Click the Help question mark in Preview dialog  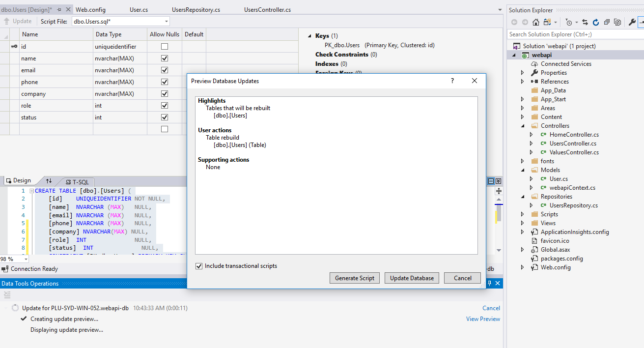(x=452, y=81)
